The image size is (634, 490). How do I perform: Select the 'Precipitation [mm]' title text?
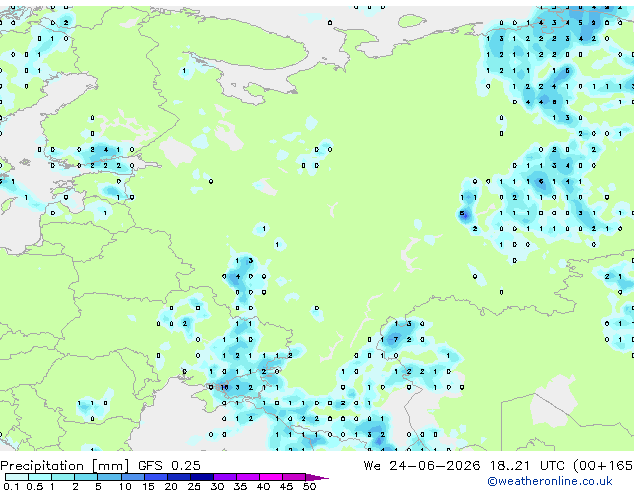tap(64, 466)
